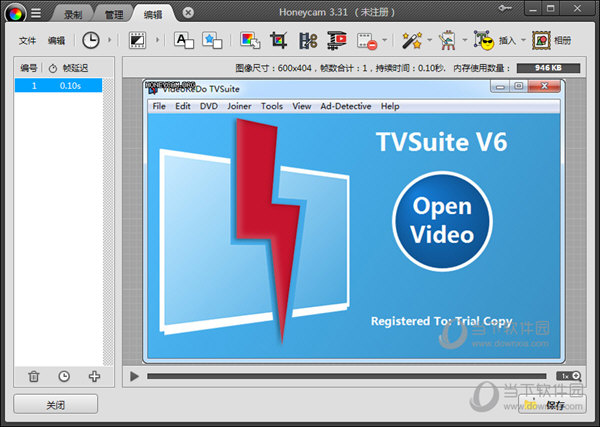The image size is (600, 427).
Task: Delete frame using the trash icon
Action: point(34,376)
